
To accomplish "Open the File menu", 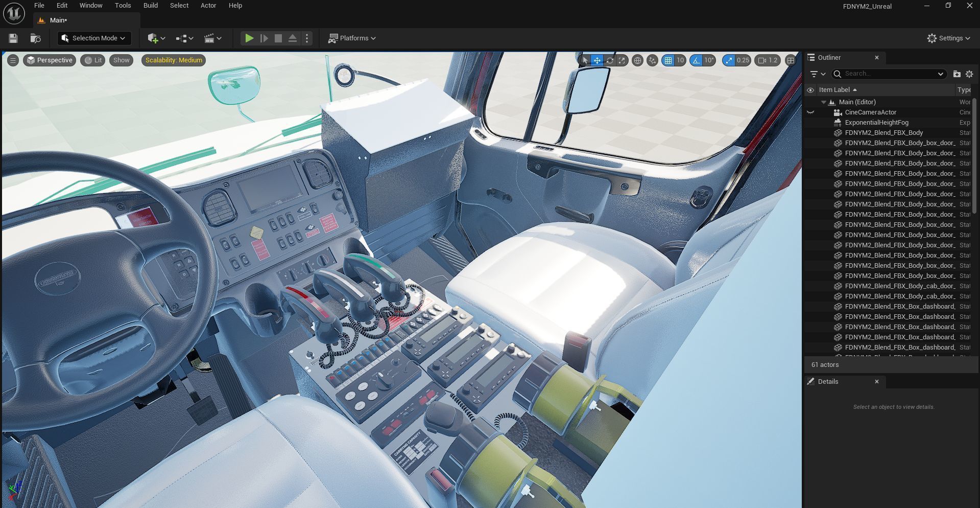I will pos(39,6).
